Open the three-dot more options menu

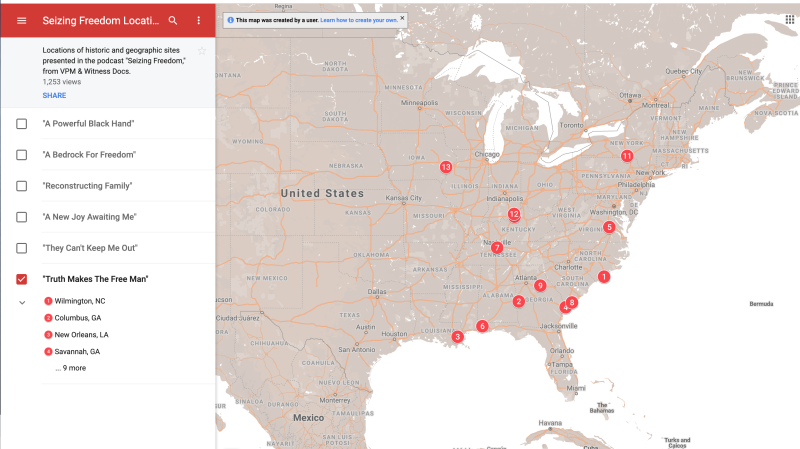pos(198,21)
